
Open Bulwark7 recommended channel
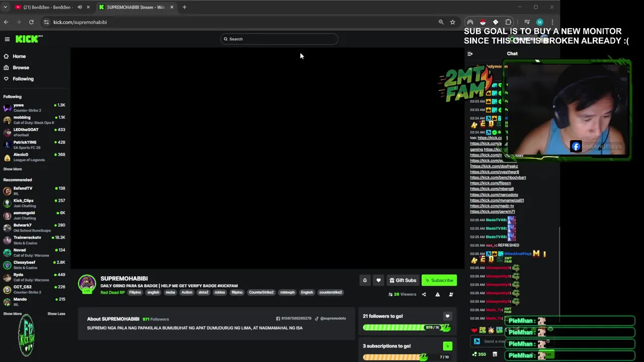[x=34, y=228]
